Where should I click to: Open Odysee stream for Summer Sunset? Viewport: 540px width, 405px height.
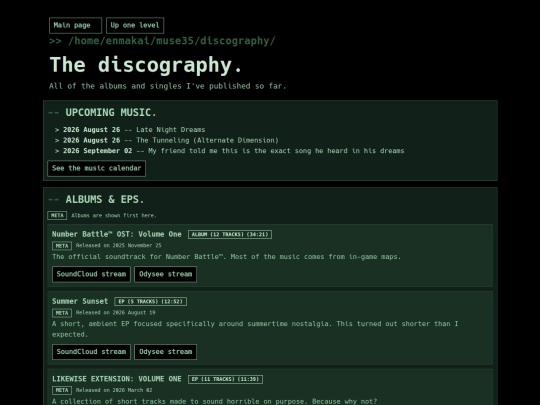point(166,352)
